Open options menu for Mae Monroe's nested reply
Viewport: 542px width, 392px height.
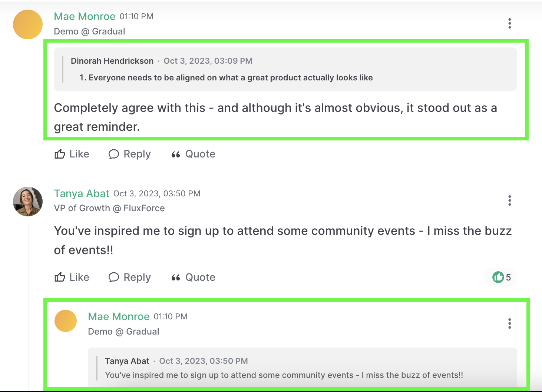coord(510,323)
